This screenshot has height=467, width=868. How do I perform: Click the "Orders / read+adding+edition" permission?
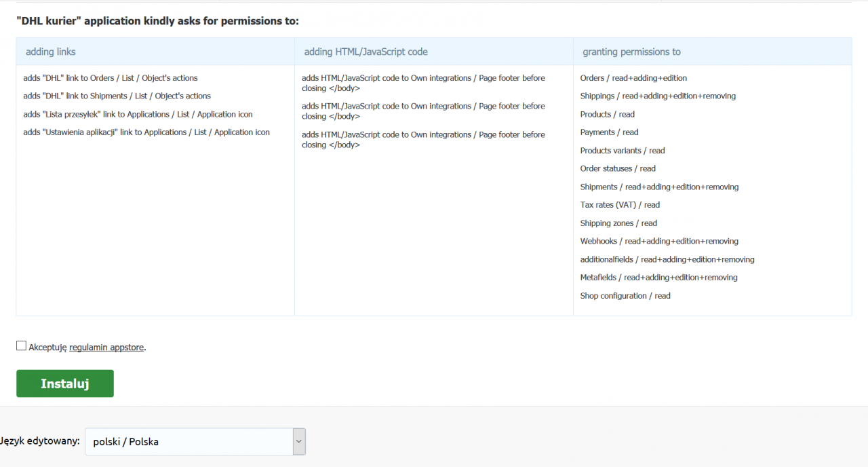[x=633, y=78]
